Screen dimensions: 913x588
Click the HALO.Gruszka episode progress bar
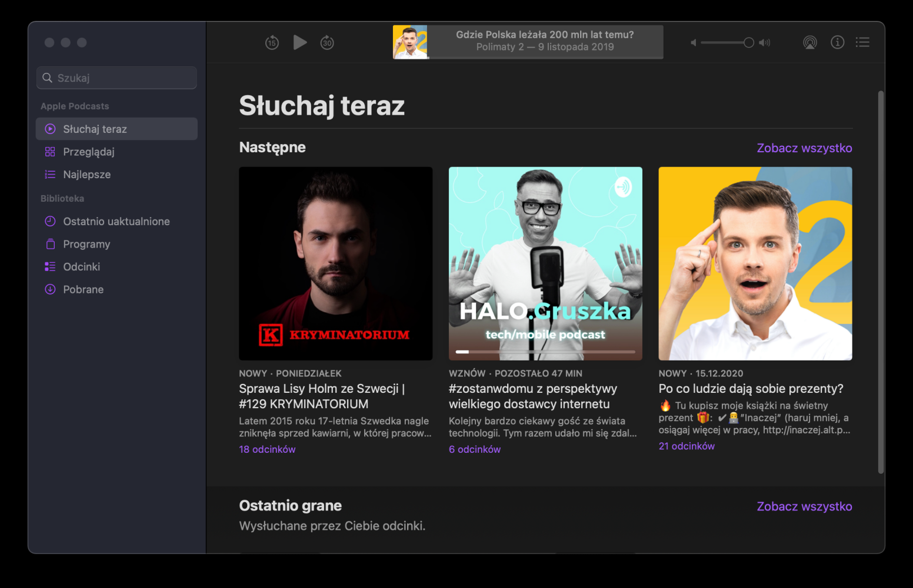pos(545,352)
